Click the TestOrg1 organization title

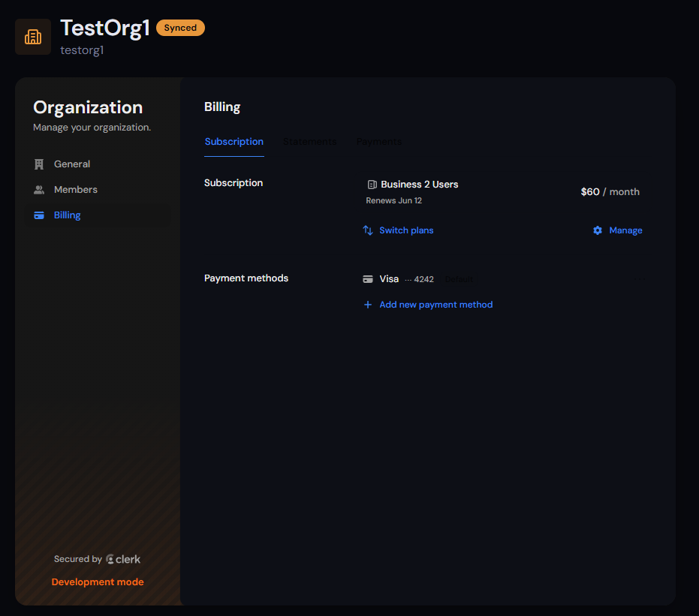105,29
